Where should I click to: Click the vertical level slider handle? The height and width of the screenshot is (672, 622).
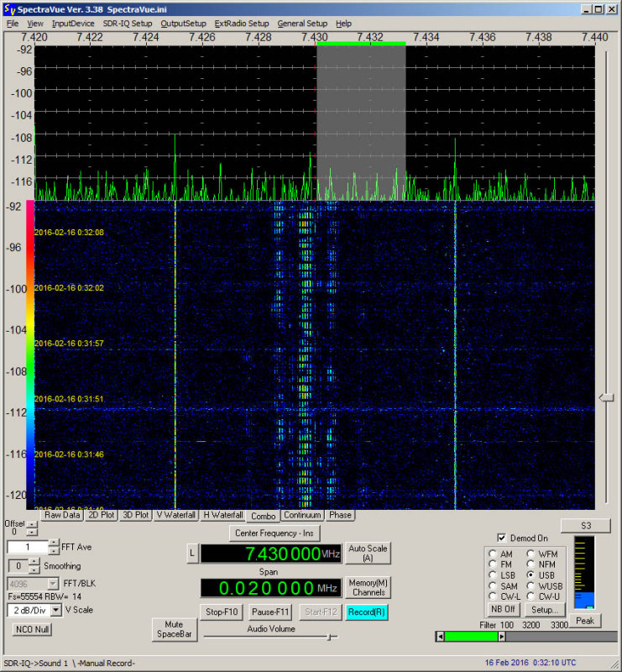[606, 398]
